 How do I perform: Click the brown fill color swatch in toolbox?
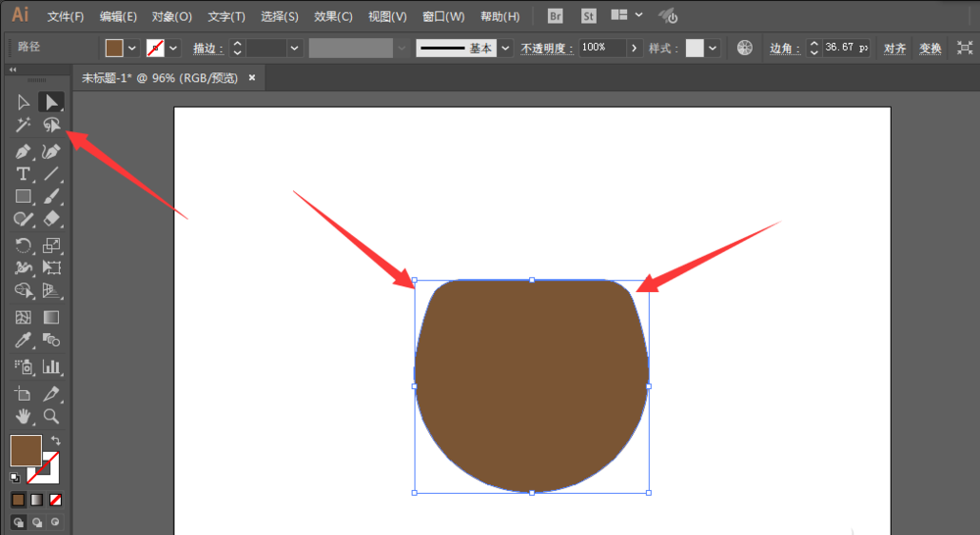25,451
